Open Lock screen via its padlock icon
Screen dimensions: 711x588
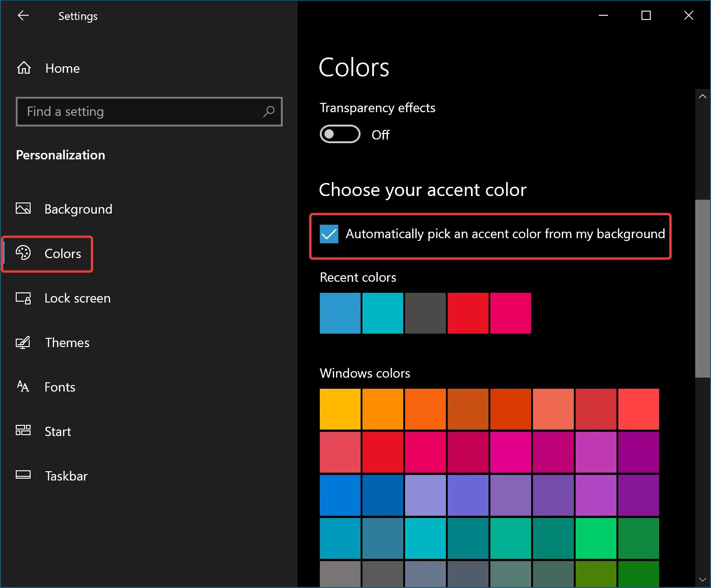pos(23,298)
